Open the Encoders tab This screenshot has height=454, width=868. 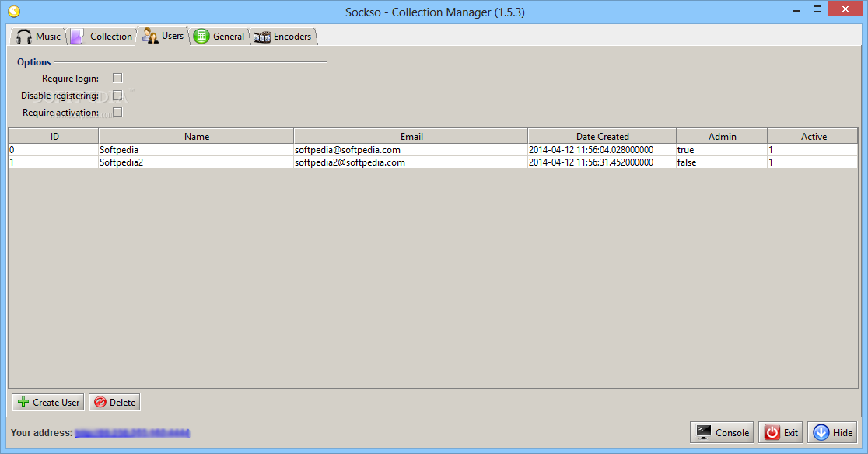click(283, 37)
